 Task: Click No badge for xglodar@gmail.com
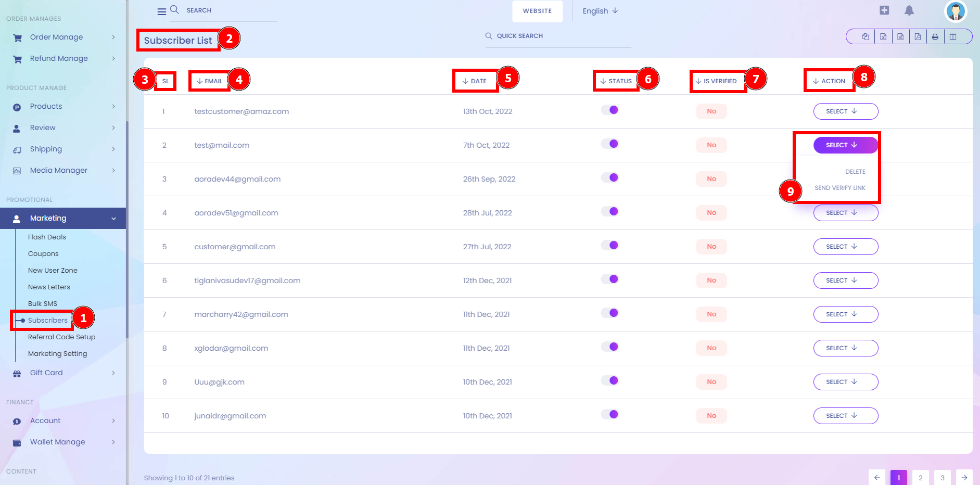pos(711,348)
